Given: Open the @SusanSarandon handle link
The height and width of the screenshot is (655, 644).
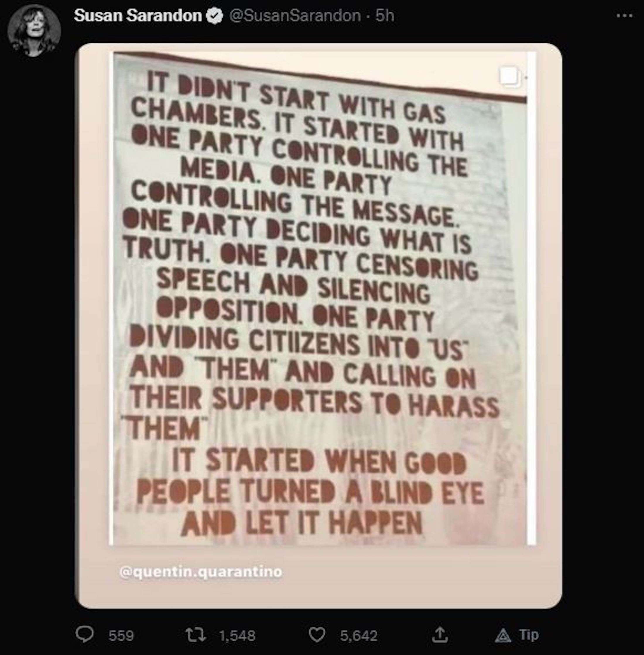Looking at the screenshot, I should [295, 16].
